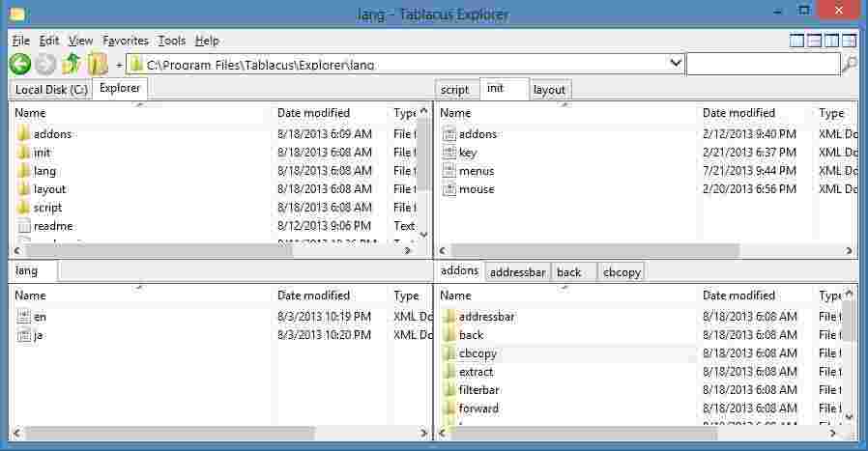This screenshot has height=451, width=868.
Task: Switch to the addressbar tab
Action: (517, 272)
